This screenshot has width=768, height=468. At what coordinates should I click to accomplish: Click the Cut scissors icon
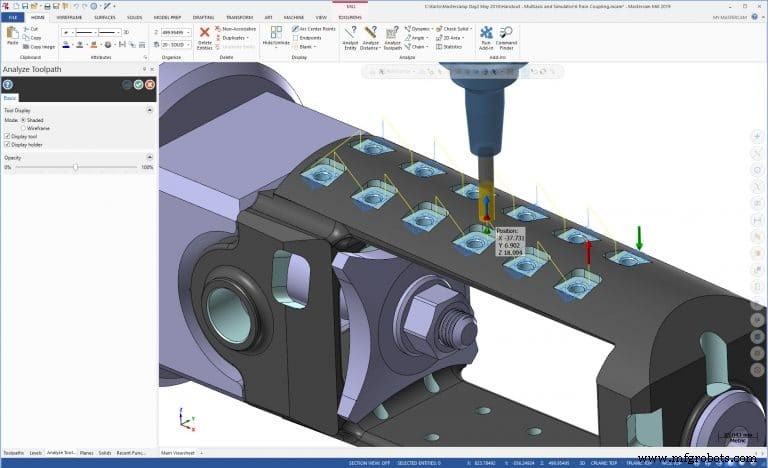(27, 29)
